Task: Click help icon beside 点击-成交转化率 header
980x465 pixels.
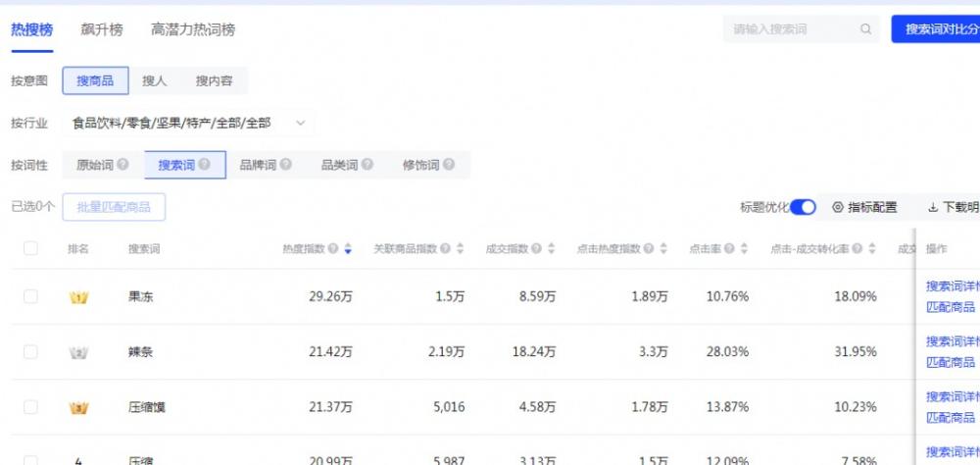Action: [857, 248]
